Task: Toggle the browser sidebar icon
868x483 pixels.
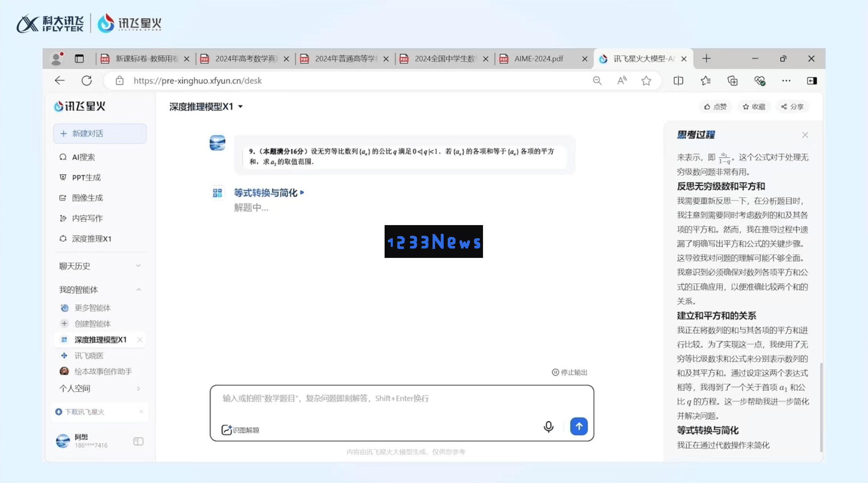Action: click(x=812, y=81)
